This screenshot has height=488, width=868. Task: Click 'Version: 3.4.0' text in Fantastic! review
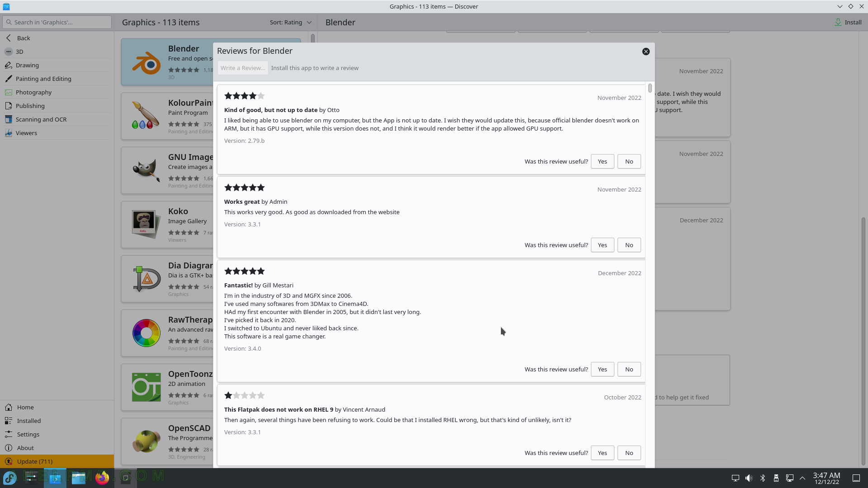243,348
